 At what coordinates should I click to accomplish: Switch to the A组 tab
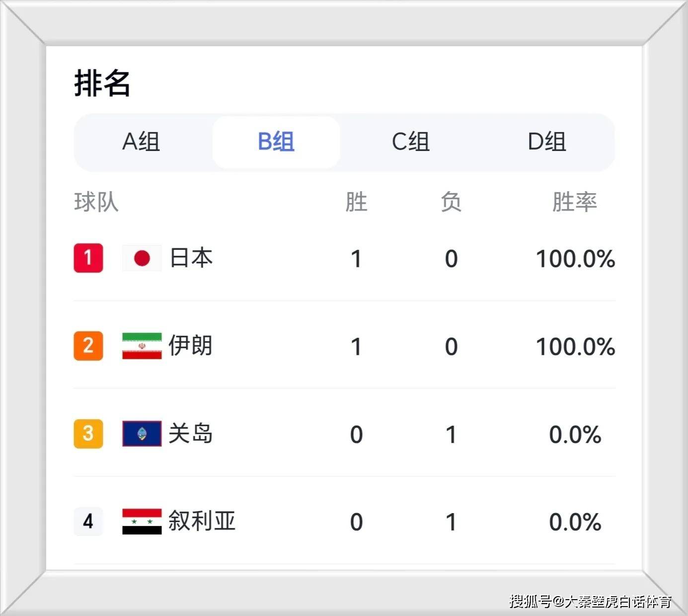click(141, 142)
